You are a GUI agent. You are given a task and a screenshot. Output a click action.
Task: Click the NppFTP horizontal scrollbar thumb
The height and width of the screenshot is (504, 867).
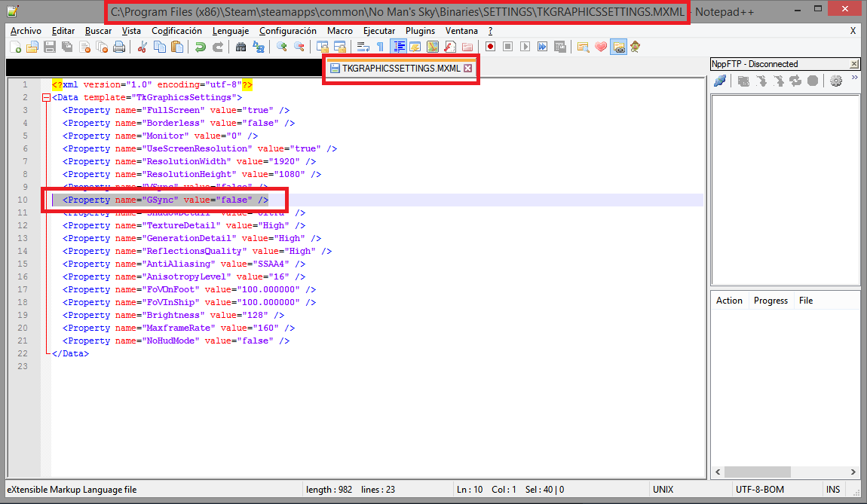pyautogui.click(x=758, y=472)
